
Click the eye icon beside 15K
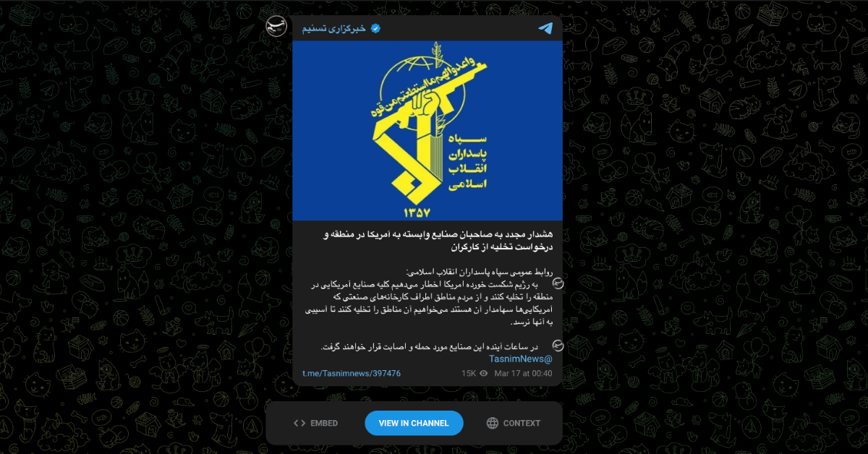483,374
